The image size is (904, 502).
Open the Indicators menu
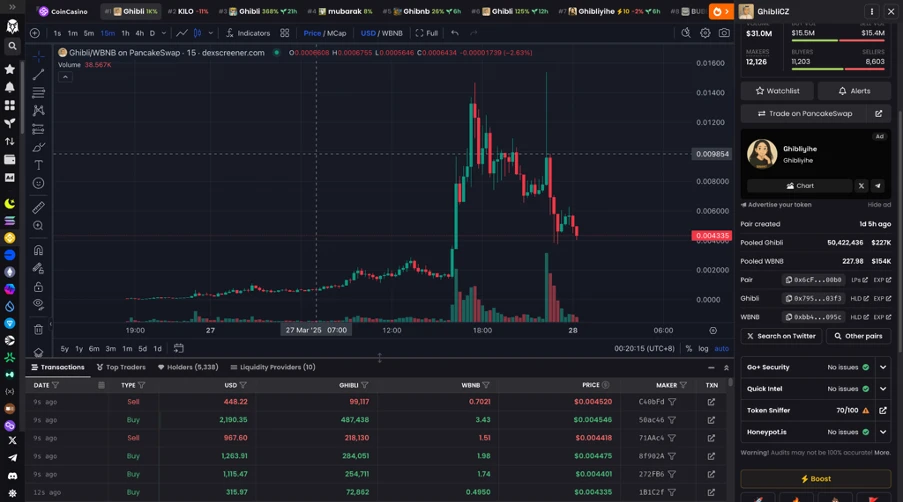(x=248, y=33)
